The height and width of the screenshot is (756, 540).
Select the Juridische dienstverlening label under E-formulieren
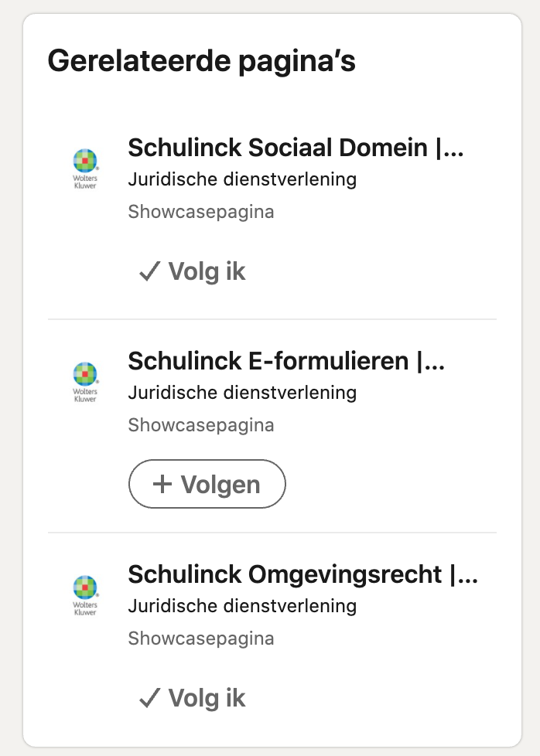tap(242, 393)
